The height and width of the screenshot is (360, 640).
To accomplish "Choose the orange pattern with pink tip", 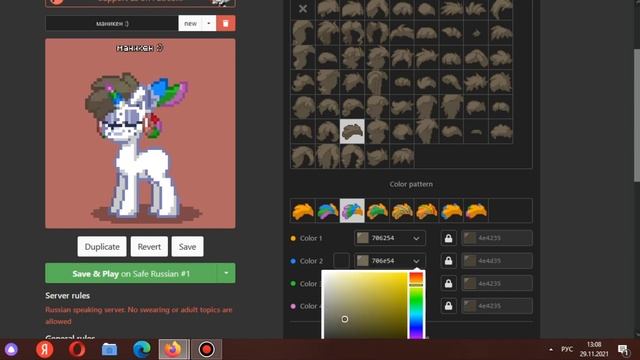I will point(476,211).
